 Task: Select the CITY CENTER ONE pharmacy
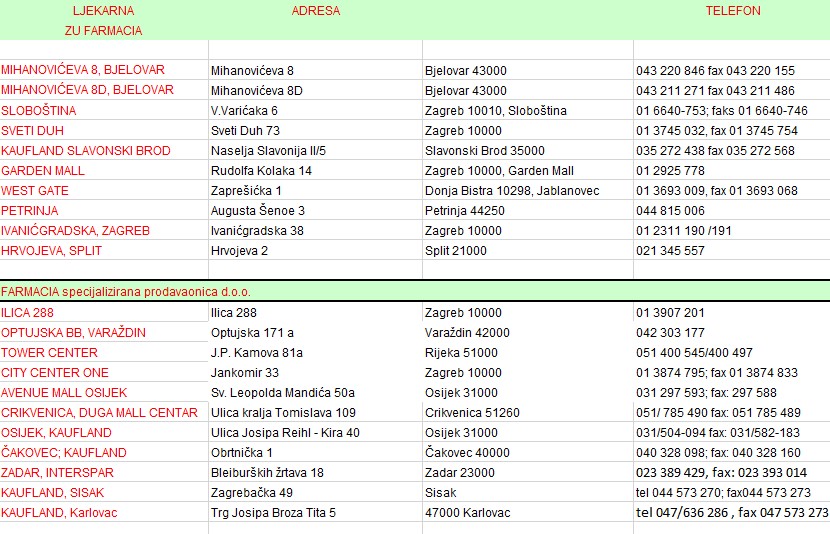click(x=55, y=373)
